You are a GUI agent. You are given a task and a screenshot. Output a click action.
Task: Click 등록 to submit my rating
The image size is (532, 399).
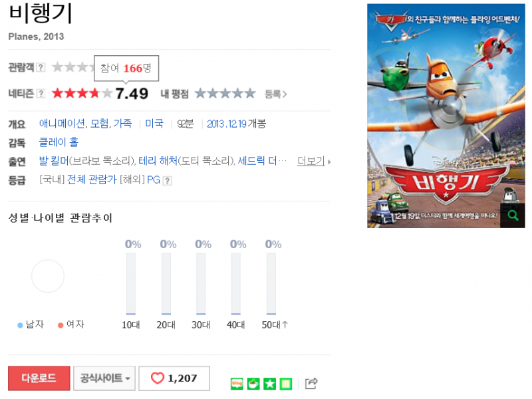coord(275,94)
